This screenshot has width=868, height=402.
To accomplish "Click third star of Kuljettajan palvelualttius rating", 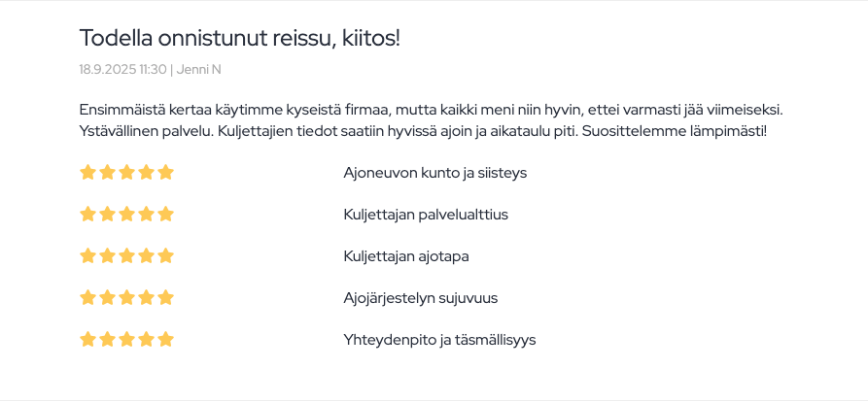I will click(126, 215).
